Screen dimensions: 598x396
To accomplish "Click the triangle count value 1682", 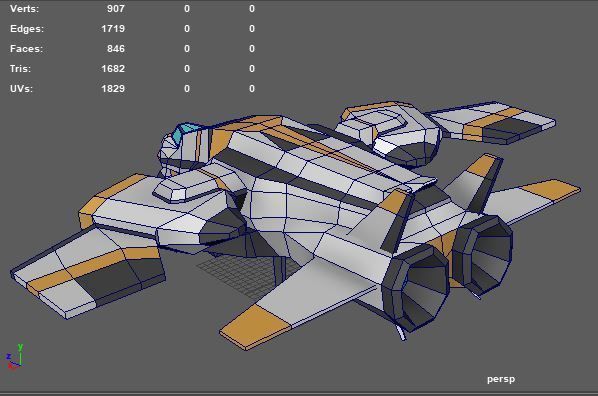I will [113, 69].
